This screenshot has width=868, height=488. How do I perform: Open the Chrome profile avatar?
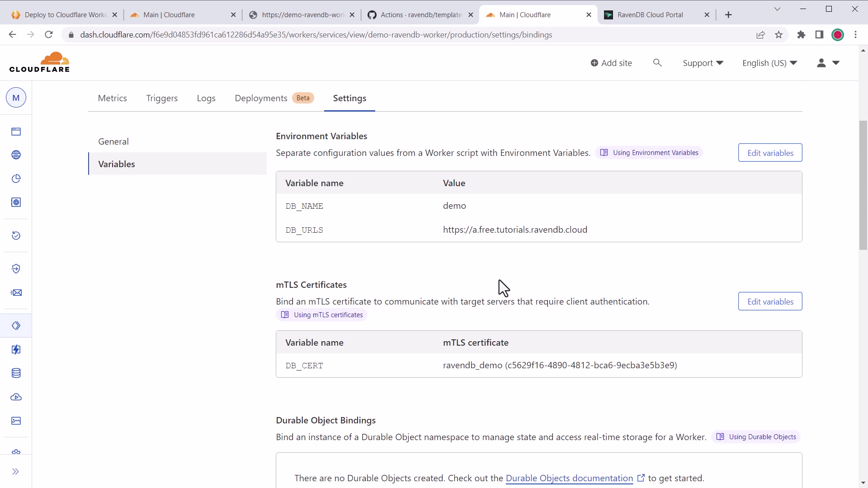click(838, 35)
